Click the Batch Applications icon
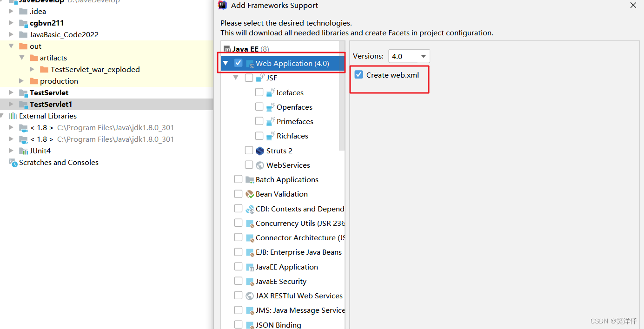Screen dimensions: 644x329 [x=250, y=179]
